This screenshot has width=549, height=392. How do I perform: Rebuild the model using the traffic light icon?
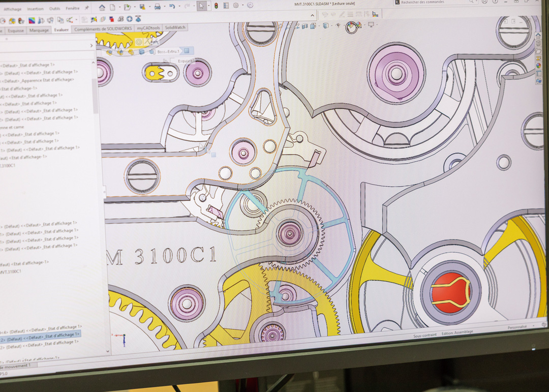point(216,6)
